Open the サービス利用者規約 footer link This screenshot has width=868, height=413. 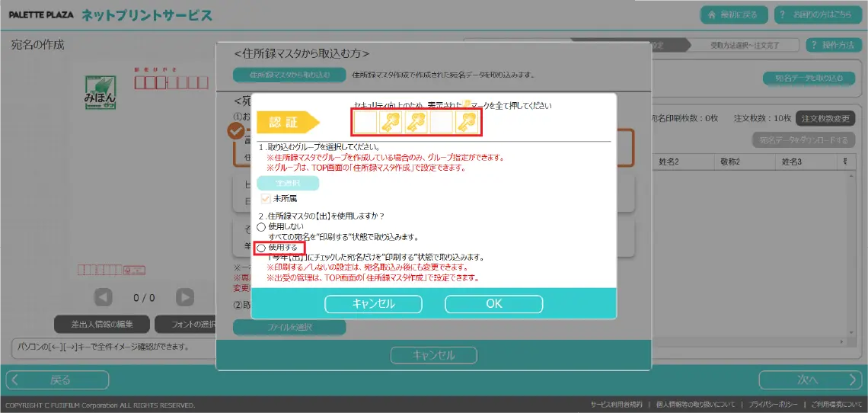coord(616,405)
